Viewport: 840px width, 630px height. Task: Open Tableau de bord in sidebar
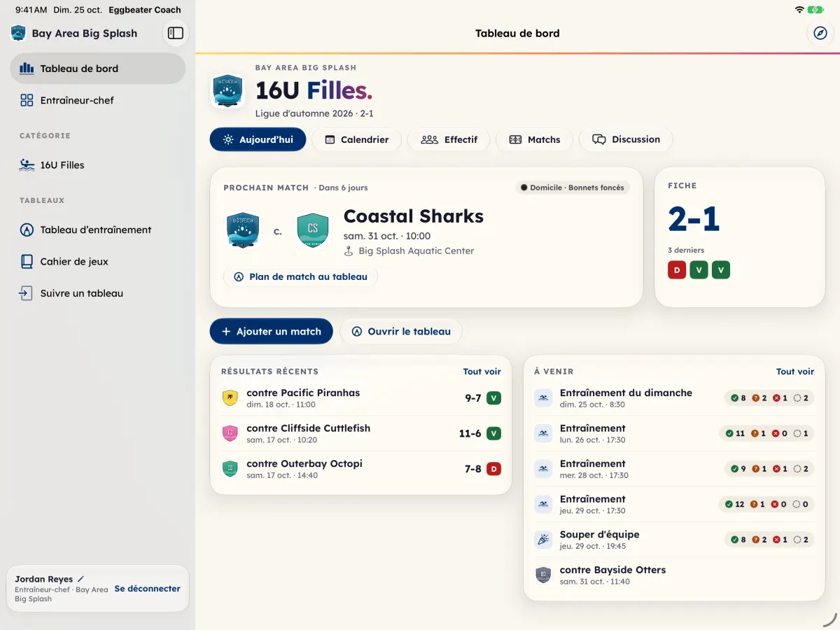[97, 69]
